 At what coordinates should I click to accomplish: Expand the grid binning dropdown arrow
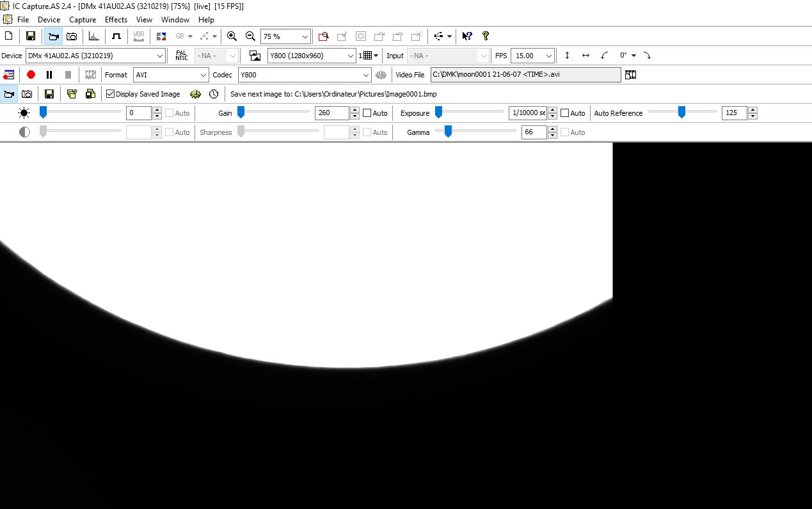tap(376, 56)
